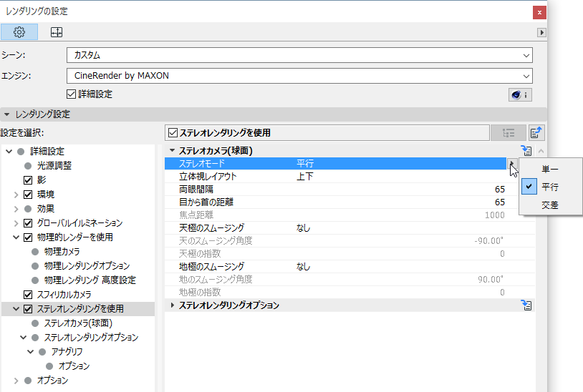Click the ステレオモード flyout arrow button
Viewport: 583px width, 392px height.
tap(511, 163)
